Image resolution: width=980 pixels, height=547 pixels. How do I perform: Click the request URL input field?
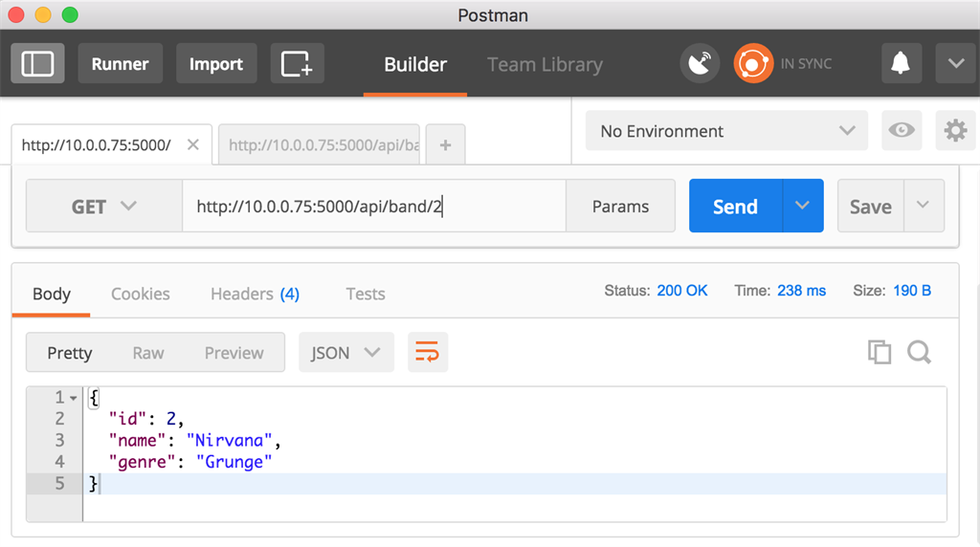click(373, 207)
